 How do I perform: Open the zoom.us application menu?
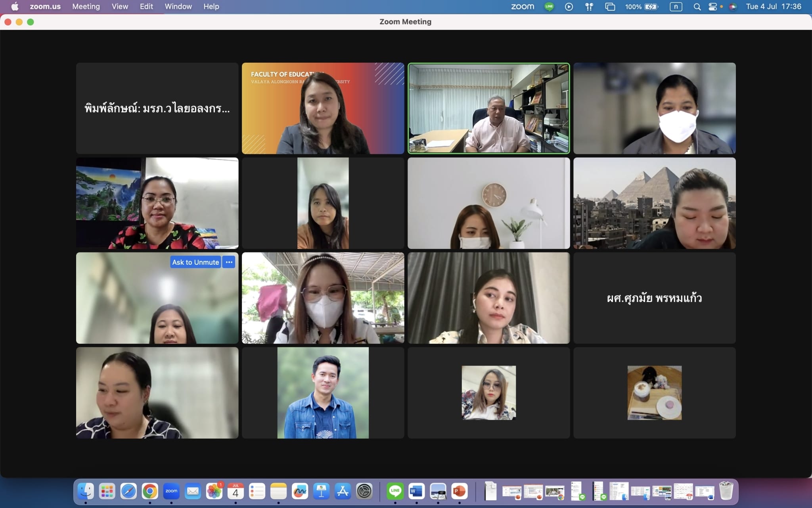click(x=45, y=6)
